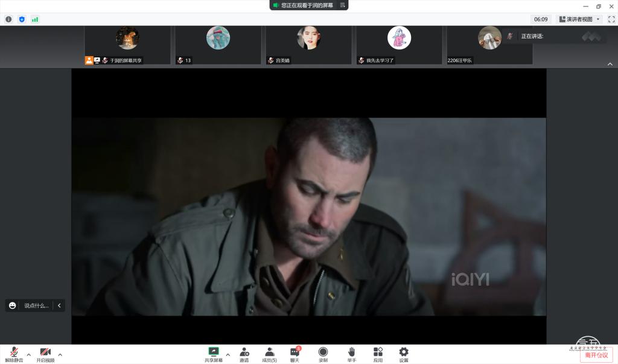Open the security shield icon

tap(22, 19)
